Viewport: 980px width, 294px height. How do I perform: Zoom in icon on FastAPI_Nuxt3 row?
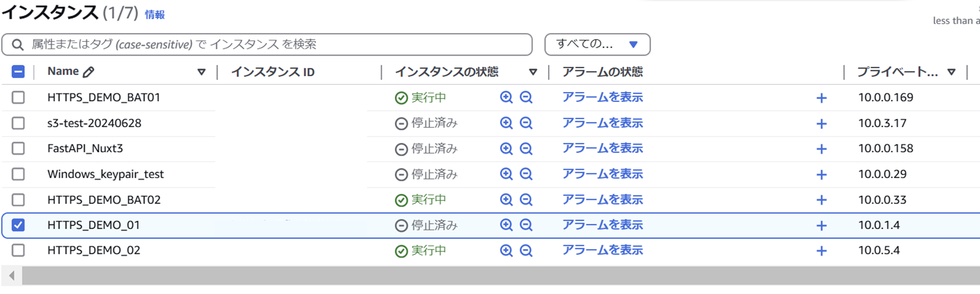(x=506, y=148)
